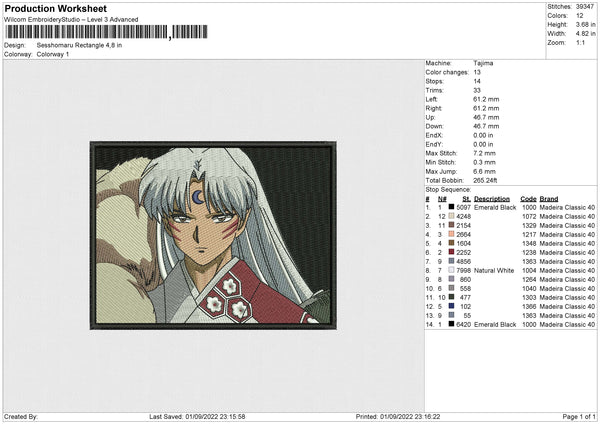Screen dimensions: 600x424
Task: Select the Production Worksheet title
Action: [x=55, y=8]
